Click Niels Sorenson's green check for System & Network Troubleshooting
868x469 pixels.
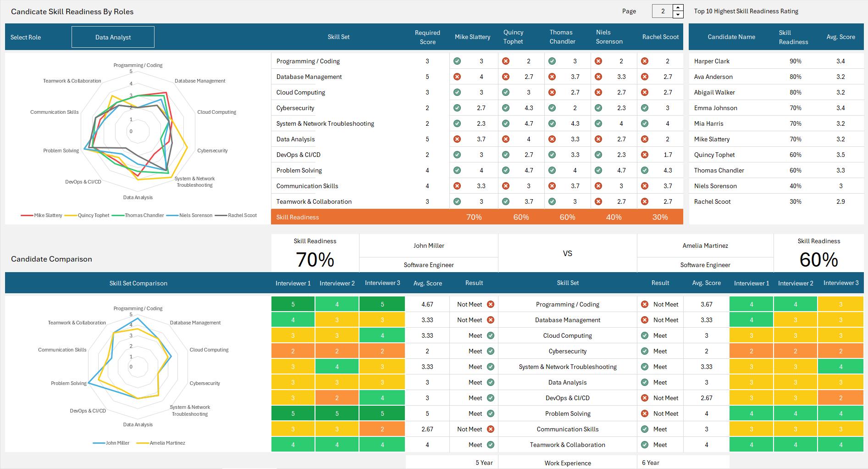[x=598, y=123]
